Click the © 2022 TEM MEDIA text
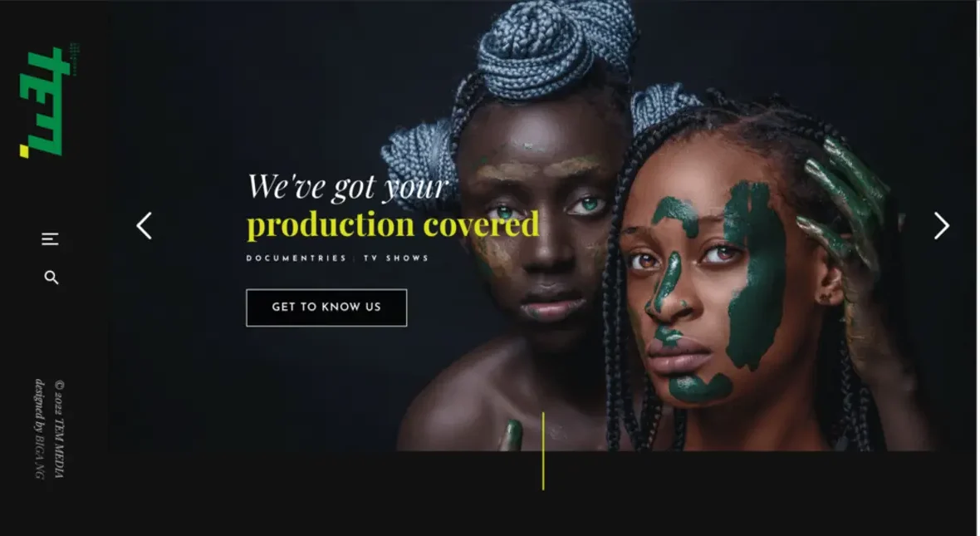Viewport: 980px width, 536px height. pyautogui.click(x=59, y=429)
